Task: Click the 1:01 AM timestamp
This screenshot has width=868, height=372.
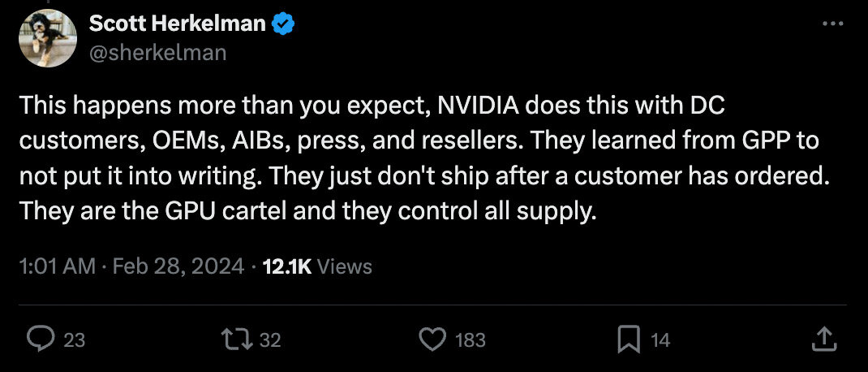Action: [56, 266]
